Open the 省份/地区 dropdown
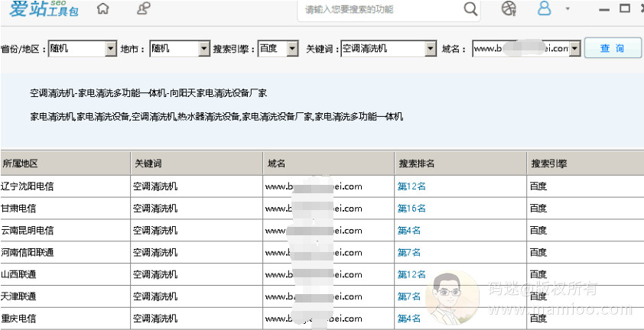644x330 pixels. pyautogui.click(x=109, y=48)
